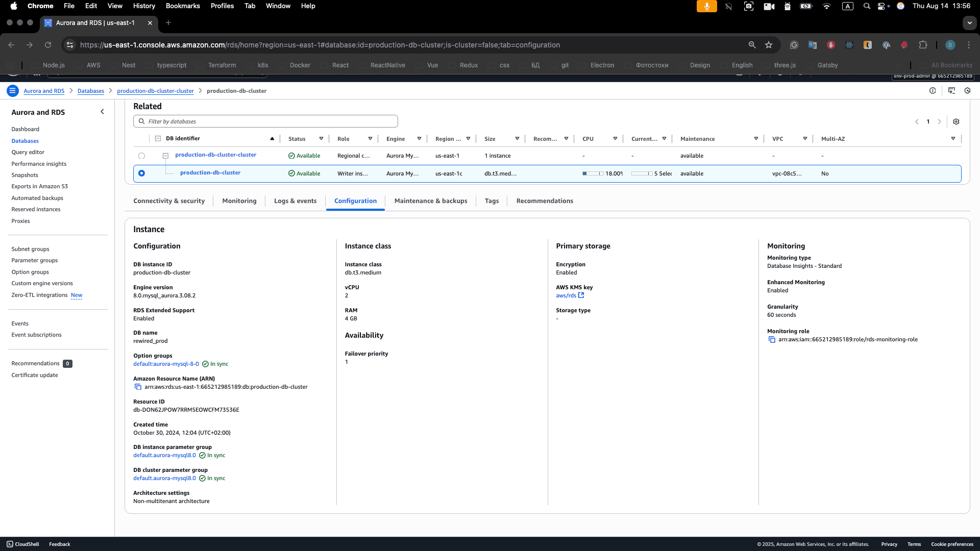
Task: Switch to the Monitoring tab
Action: tap(239, 201)
